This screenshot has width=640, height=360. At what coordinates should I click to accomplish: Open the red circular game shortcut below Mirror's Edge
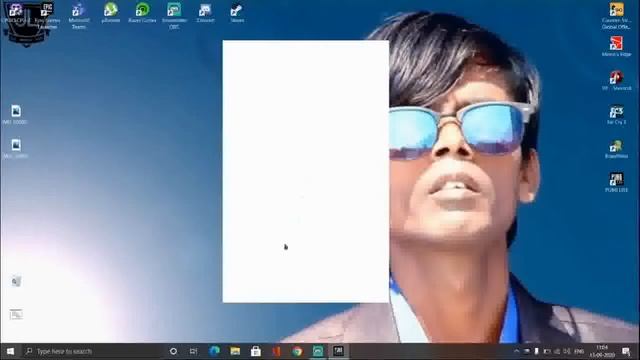coord(616,80)
